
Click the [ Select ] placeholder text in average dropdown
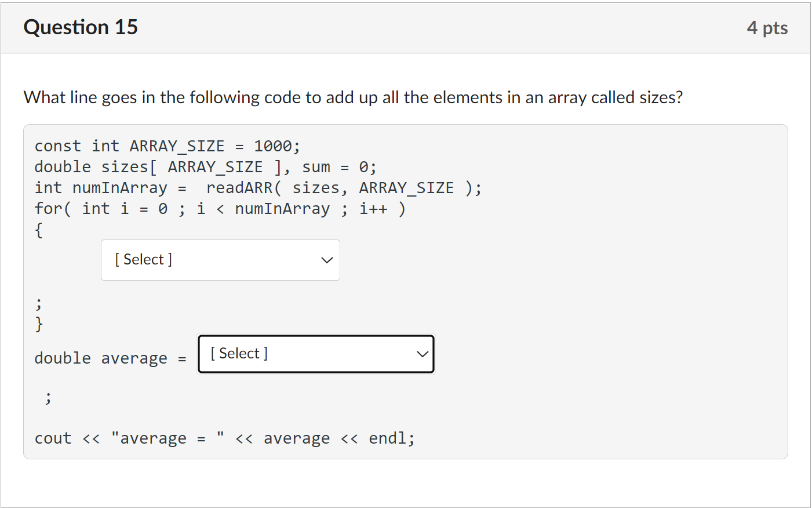239,354
